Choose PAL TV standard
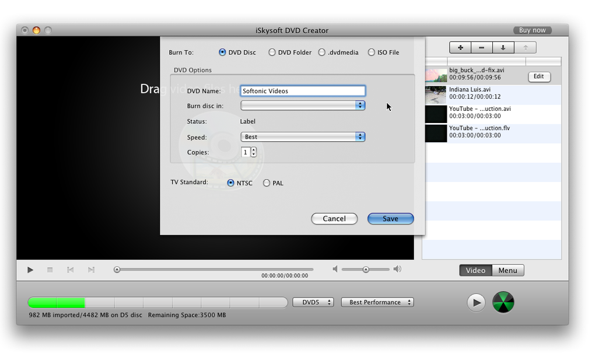The image size is (595, 364). coord(267,183)
